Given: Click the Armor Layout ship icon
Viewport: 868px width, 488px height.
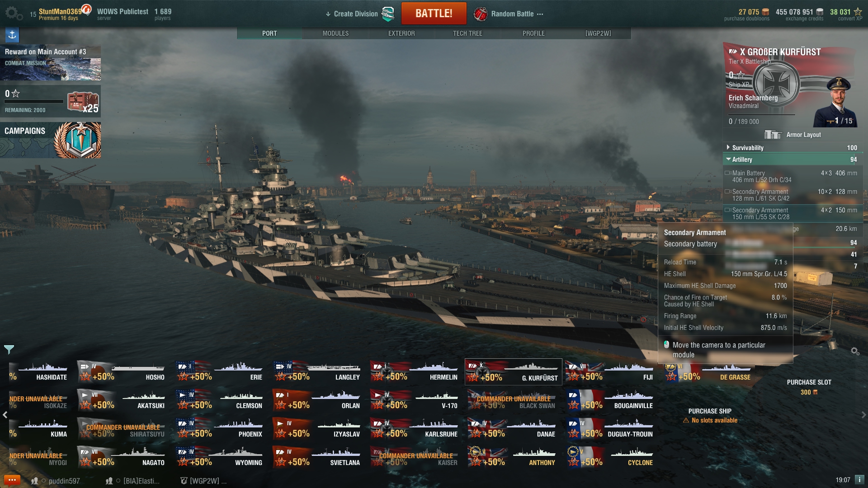Looking at the screenshot, I should pyautogui.click(x=773, y=135).
